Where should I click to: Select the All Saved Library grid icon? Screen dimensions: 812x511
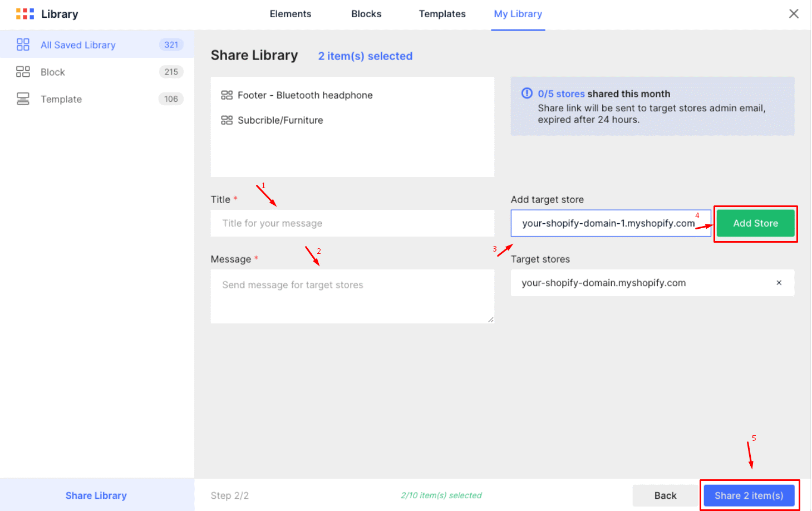point(23,45)
